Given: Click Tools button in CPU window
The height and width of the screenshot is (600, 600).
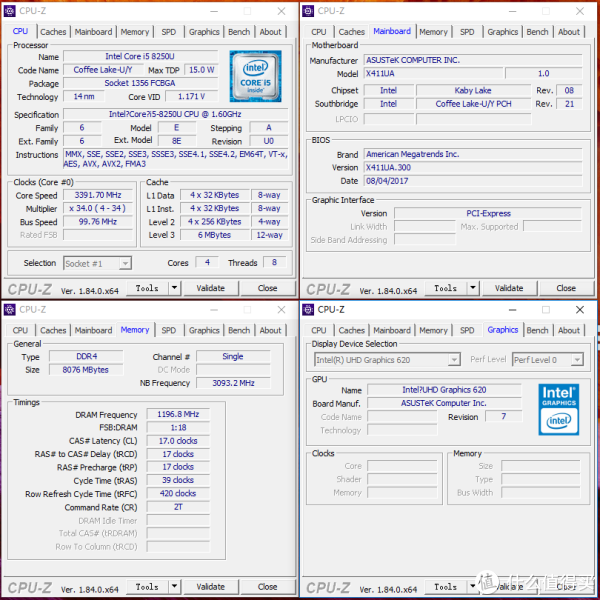Looking at the screenshot, I should [x=147, y=288].
